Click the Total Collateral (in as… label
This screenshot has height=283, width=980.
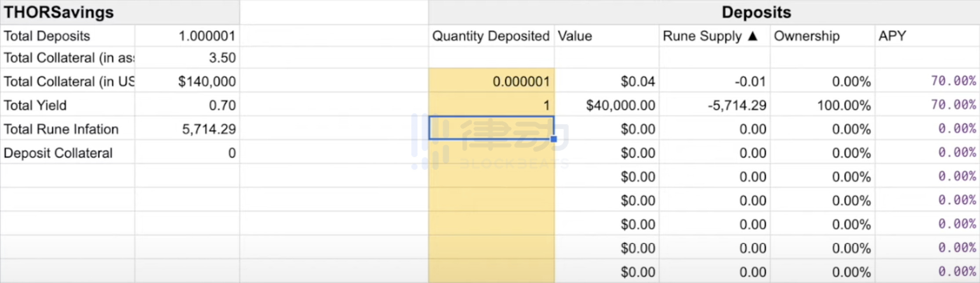[67, 57]
